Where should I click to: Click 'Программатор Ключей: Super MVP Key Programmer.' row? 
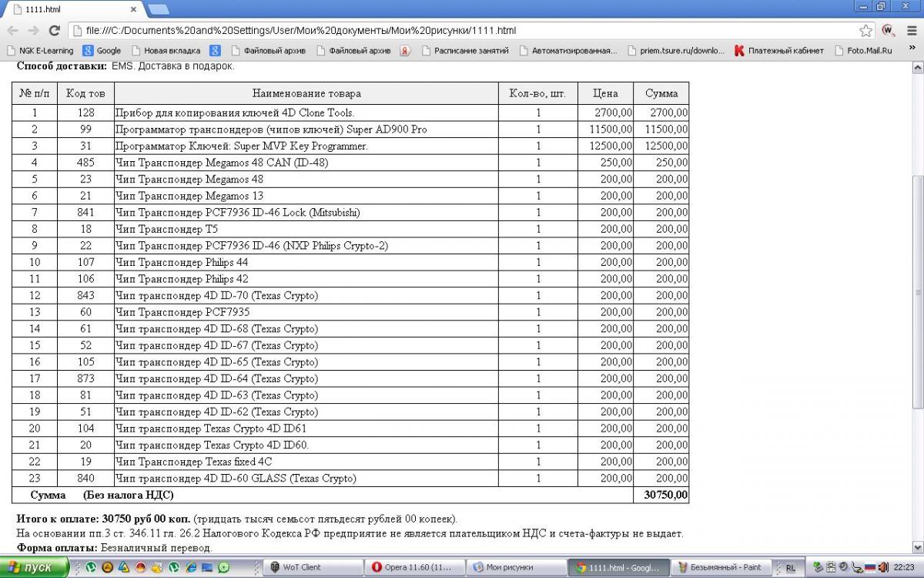tap(350, 146)
